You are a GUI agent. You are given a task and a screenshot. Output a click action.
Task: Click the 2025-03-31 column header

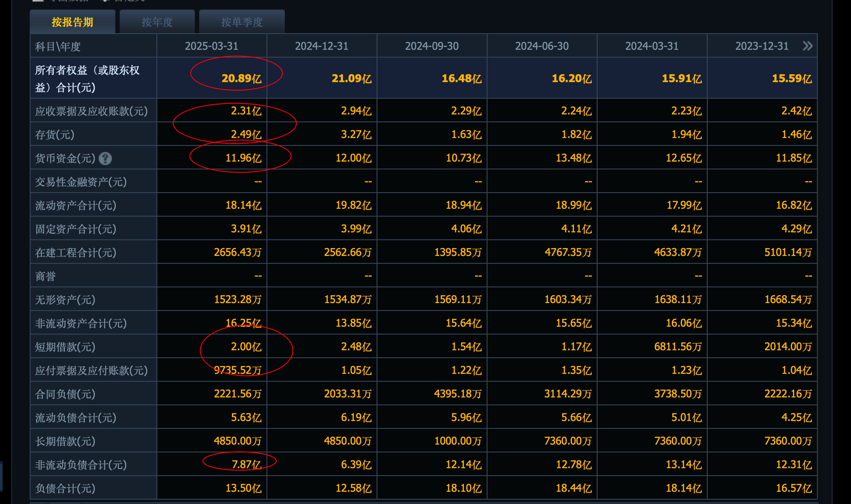(x=211, y=46)
